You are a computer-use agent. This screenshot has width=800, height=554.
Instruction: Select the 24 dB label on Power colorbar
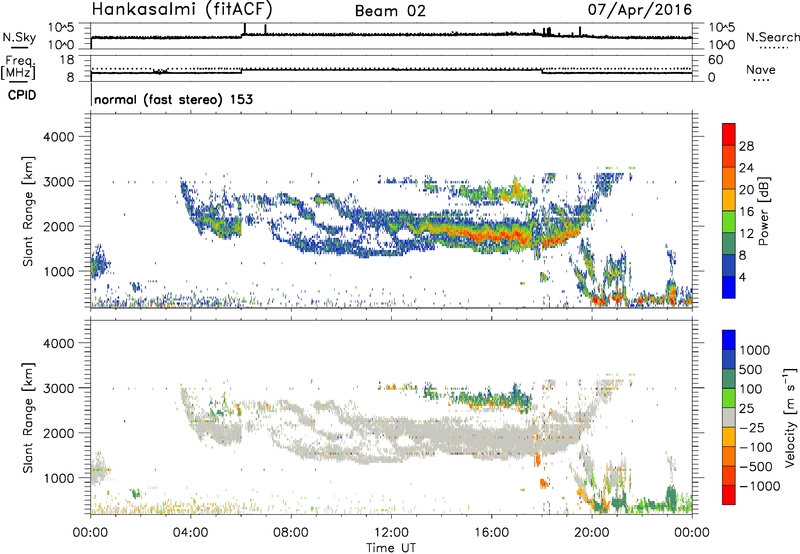746,168
